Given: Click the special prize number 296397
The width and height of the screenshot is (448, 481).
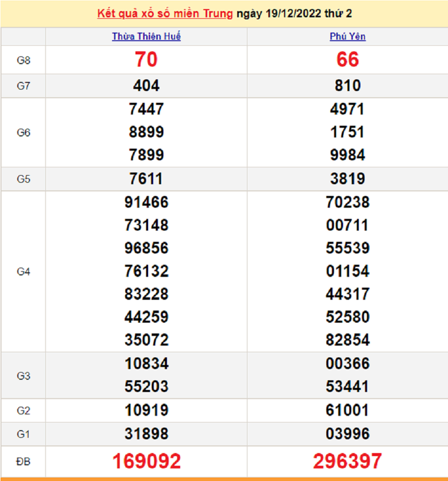Looking at the screenshot, I should (x=347, y=461).
